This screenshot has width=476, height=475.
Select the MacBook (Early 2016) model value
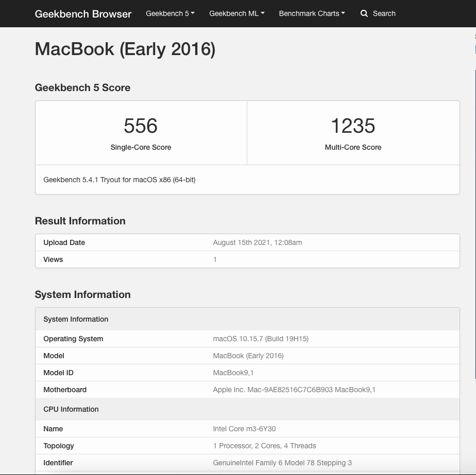pyautogui.click(x=248, y=356)
